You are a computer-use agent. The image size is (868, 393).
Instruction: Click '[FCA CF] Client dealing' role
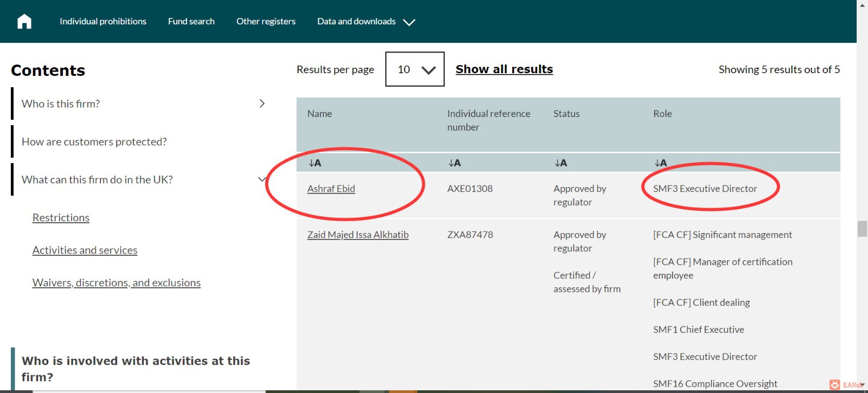(701, 302)
